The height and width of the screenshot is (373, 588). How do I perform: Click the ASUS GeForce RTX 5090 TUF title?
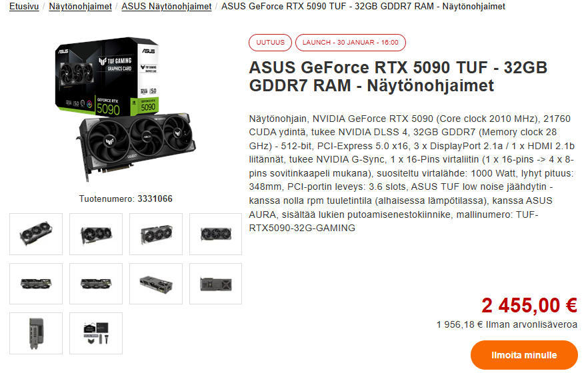(x=398, y=77)
